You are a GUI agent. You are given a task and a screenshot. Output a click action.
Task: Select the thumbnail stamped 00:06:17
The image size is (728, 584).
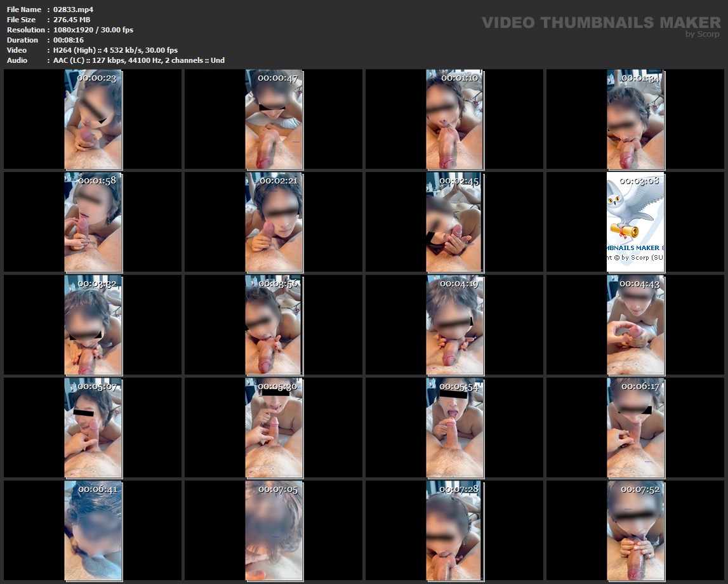click(x=635, y=428)
